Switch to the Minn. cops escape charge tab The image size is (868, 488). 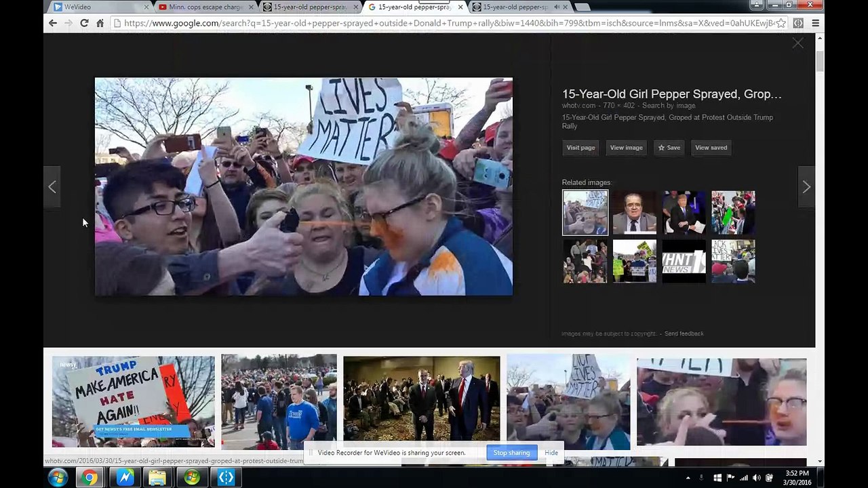pos(206,7)
